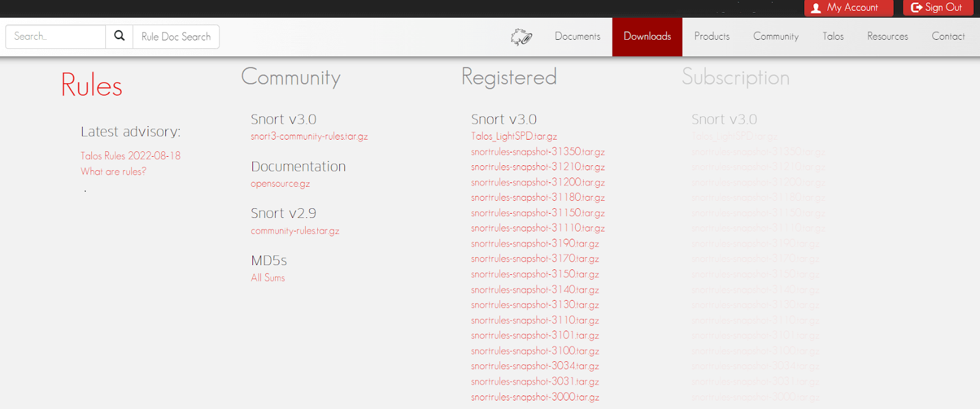
Task: Click the red Rules page title
Action: 92,85
